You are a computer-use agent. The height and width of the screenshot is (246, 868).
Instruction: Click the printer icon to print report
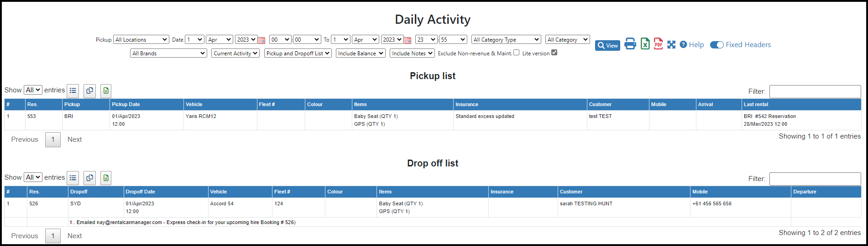(x=630, y=44)
